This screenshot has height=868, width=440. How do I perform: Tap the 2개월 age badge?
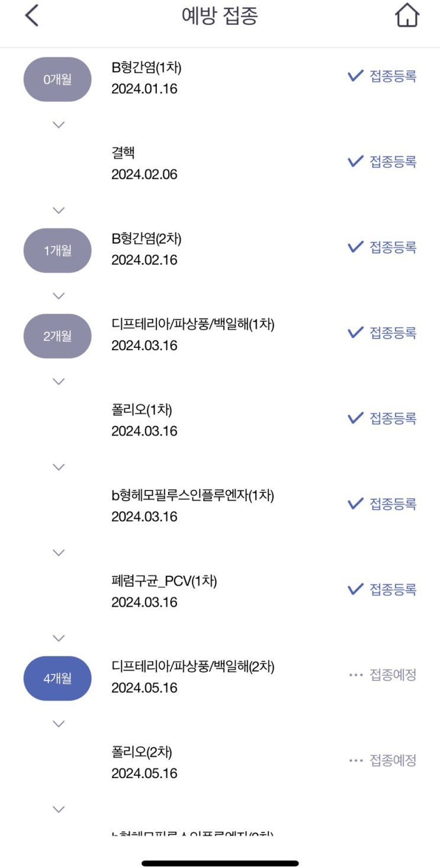point(57,336)
